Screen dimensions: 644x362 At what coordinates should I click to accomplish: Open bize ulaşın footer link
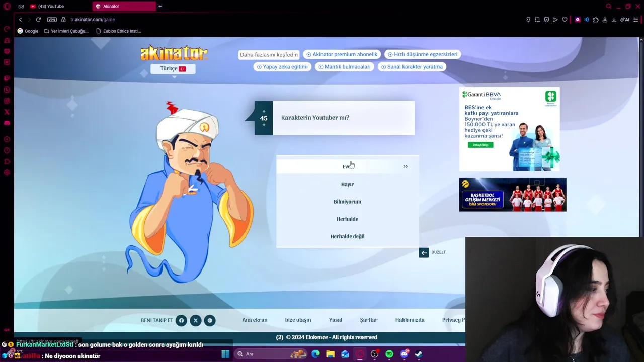click(298, 320)
